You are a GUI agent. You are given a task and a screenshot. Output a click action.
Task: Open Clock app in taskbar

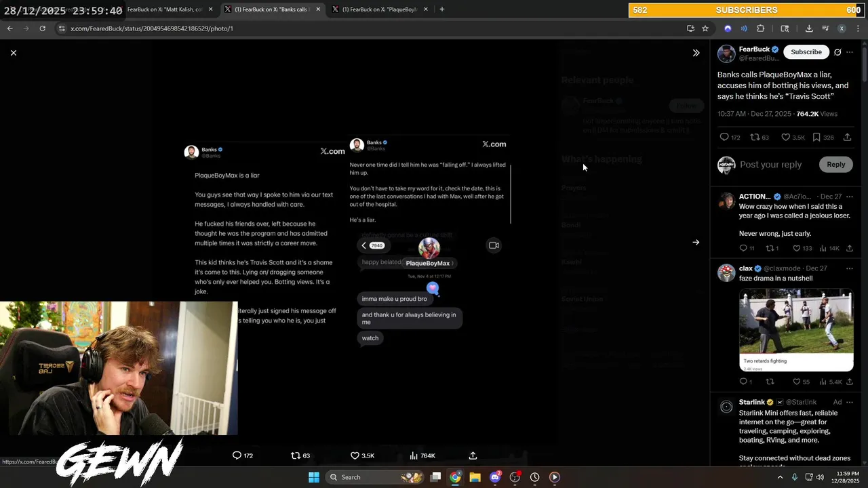pos(535,477)
